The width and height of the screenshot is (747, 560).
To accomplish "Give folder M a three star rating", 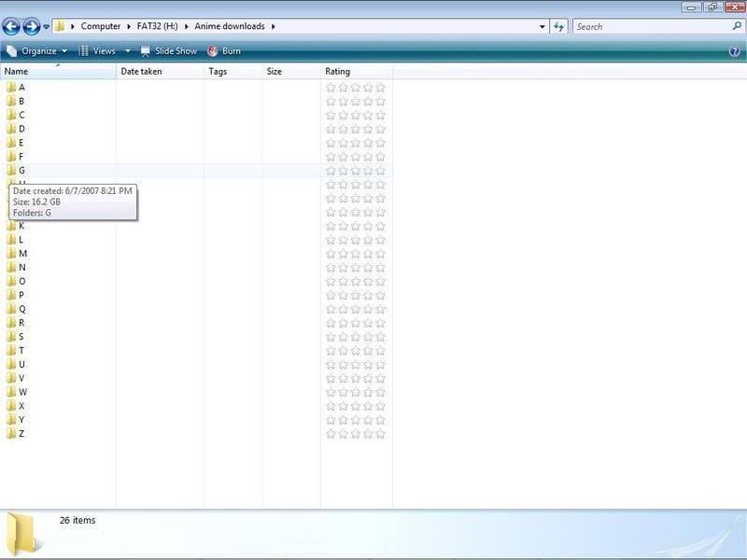I will pos(356,254).
